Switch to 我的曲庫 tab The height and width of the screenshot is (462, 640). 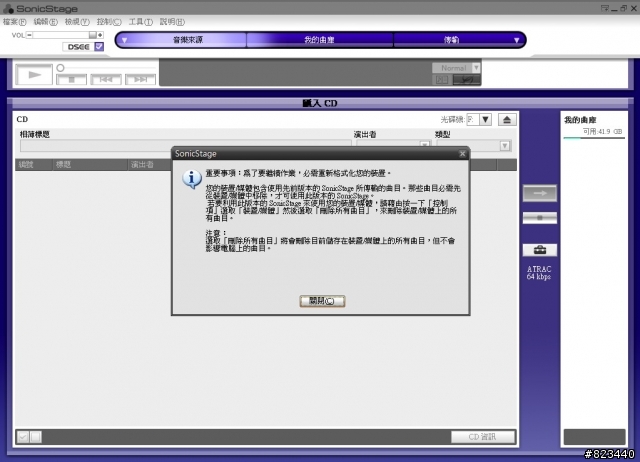[x=320, y=40]
